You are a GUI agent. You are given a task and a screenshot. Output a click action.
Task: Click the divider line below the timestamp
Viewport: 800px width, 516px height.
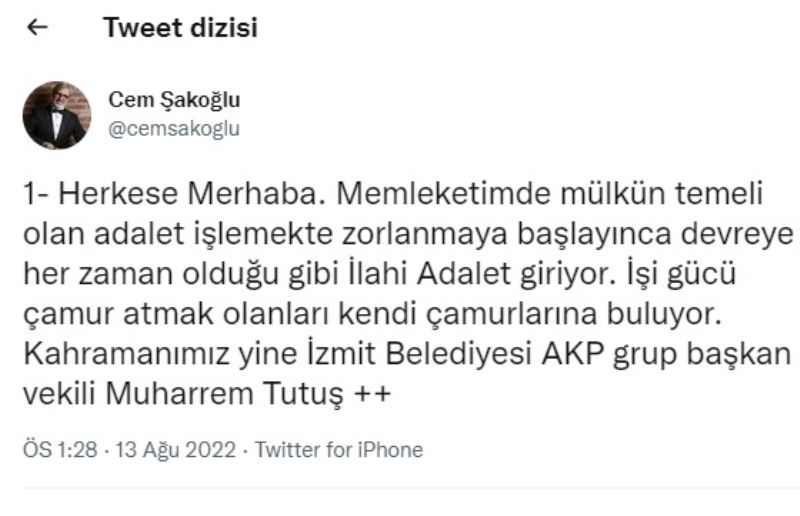(x=400, y=488)
